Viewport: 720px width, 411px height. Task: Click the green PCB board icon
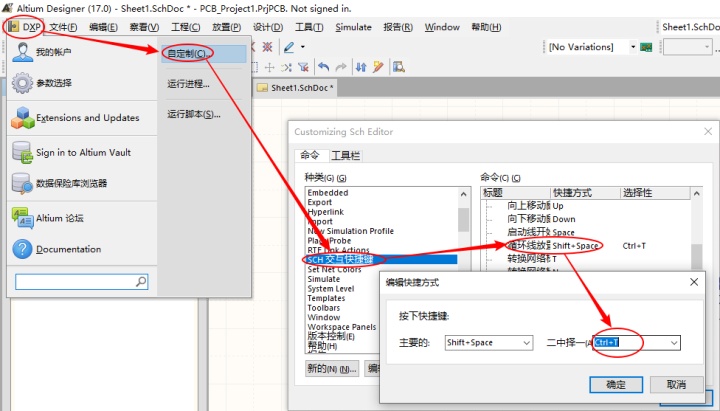[646, 47]
